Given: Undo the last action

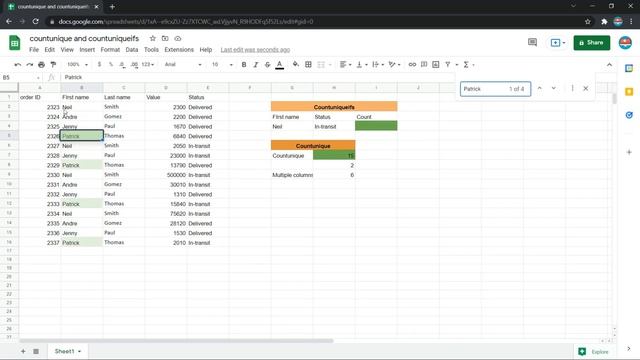Looking at the screenshot, I should 18,64.
